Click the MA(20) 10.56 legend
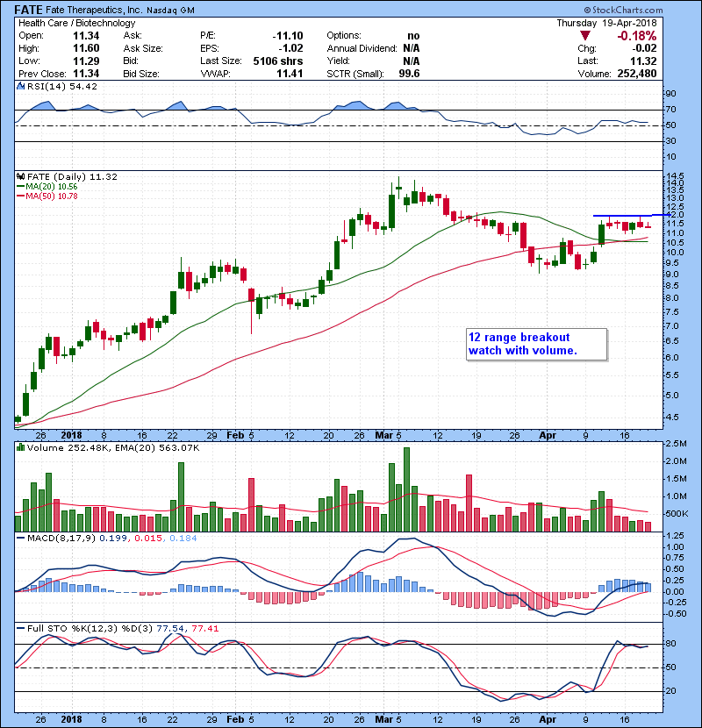The height and width of the screenshot is (728, 702). tap(47, 187)
